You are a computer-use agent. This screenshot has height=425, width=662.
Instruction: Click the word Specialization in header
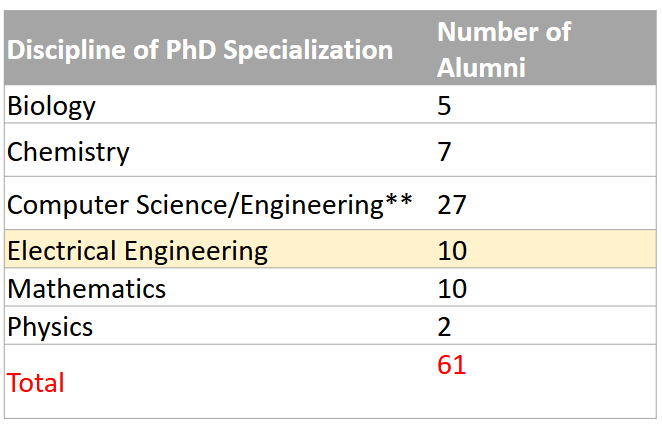[x=308, y=50]
